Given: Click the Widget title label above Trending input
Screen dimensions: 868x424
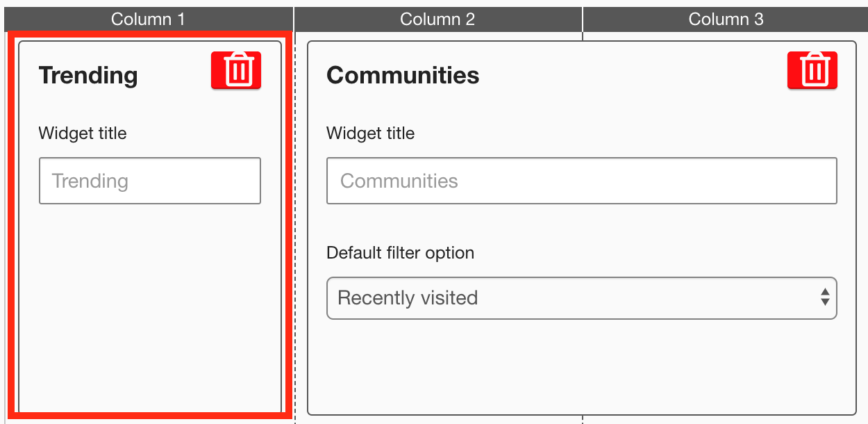Looking at the screenshot, I should 83,133.
